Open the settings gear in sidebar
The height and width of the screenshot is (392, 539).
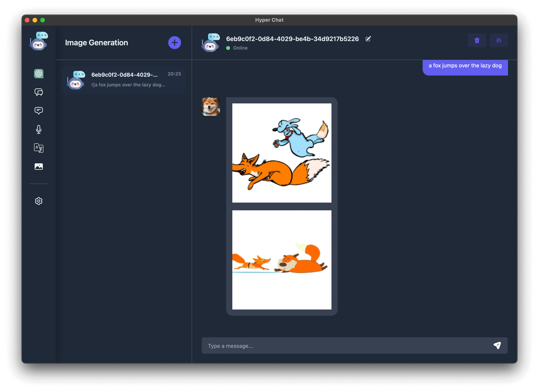click(x=39, y=201)
